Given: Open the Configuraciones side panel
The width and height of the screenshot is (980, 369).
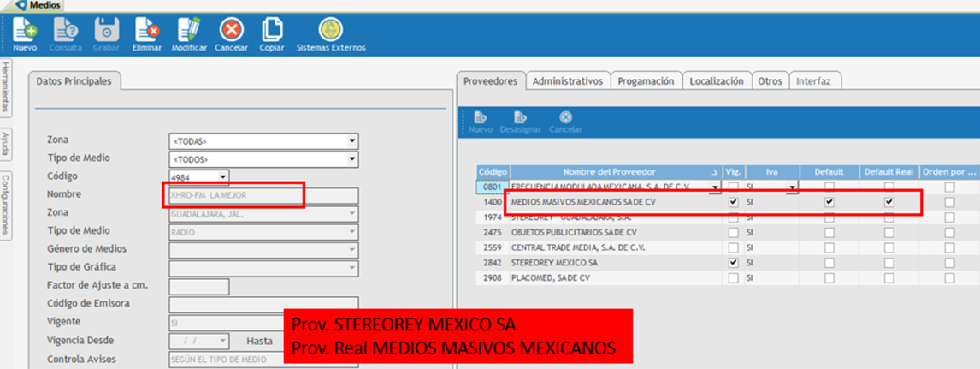Looking at the screenshot, I should point(6,205).
